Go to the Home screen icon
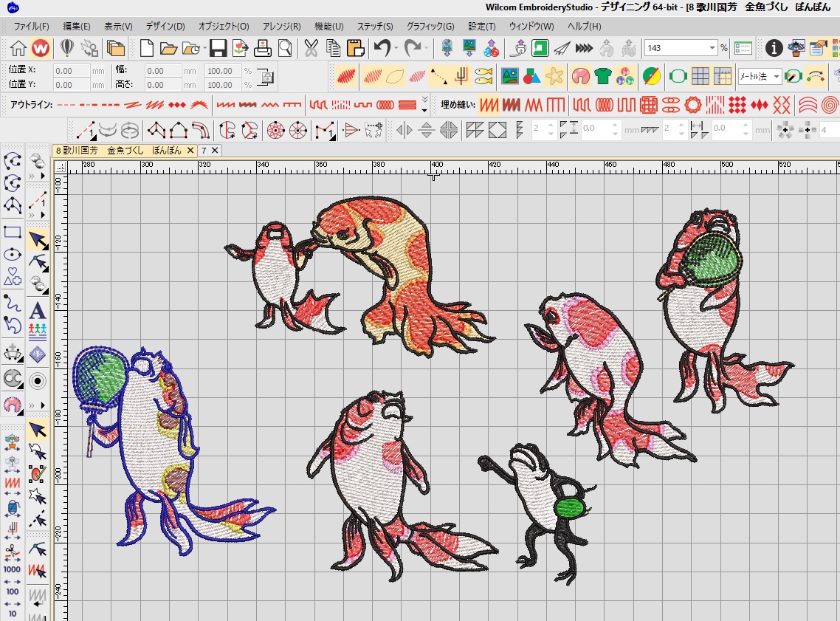 click(x=18, y=48)
